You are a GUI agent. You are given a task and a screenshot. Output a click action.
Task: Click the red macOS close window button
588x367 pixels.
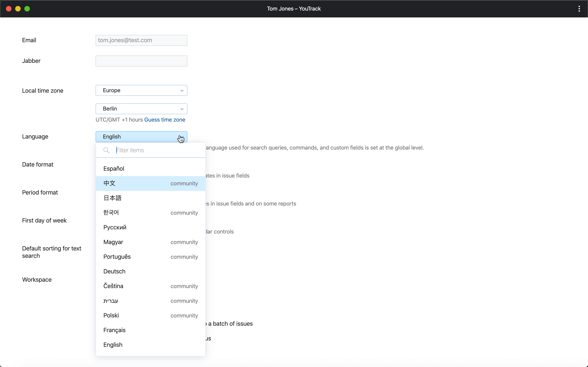click(9, 9)
